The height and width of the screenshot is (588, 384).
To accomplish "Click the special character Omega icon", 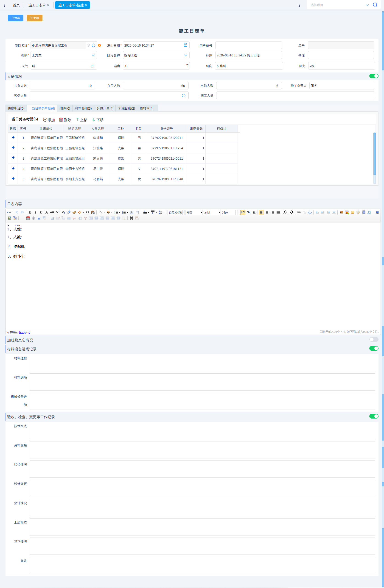I will coord(39,218).
